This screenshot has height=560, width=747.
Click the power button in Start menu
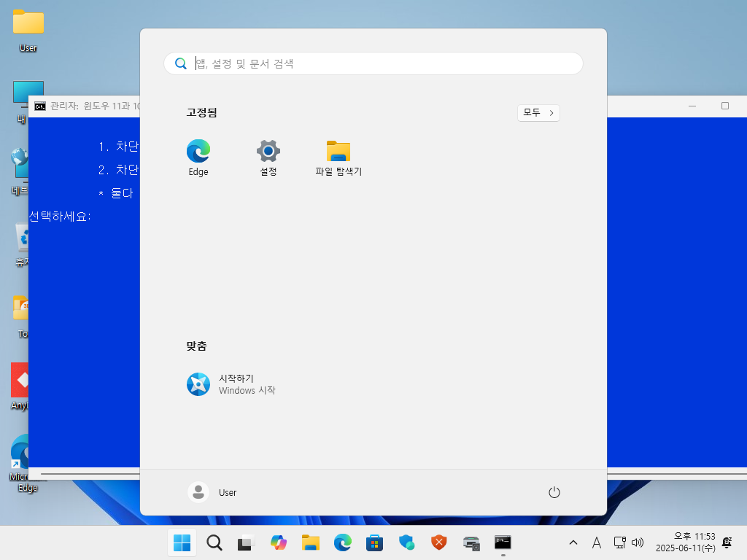[x=554, y=492]
